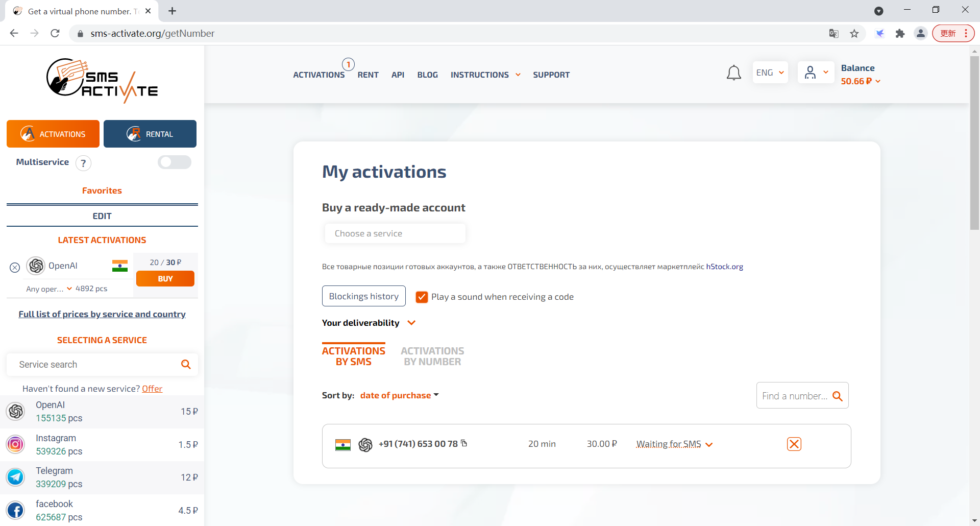Click the Blockings history button
980x526 pixels.
pos(364,296)
